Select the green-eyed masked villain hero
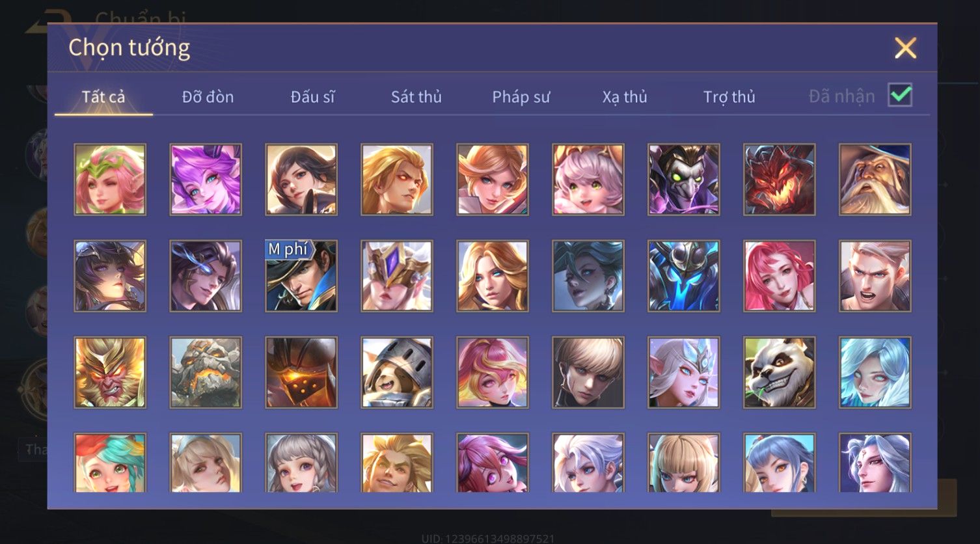The image size is (980, 544). pos(683,180)
